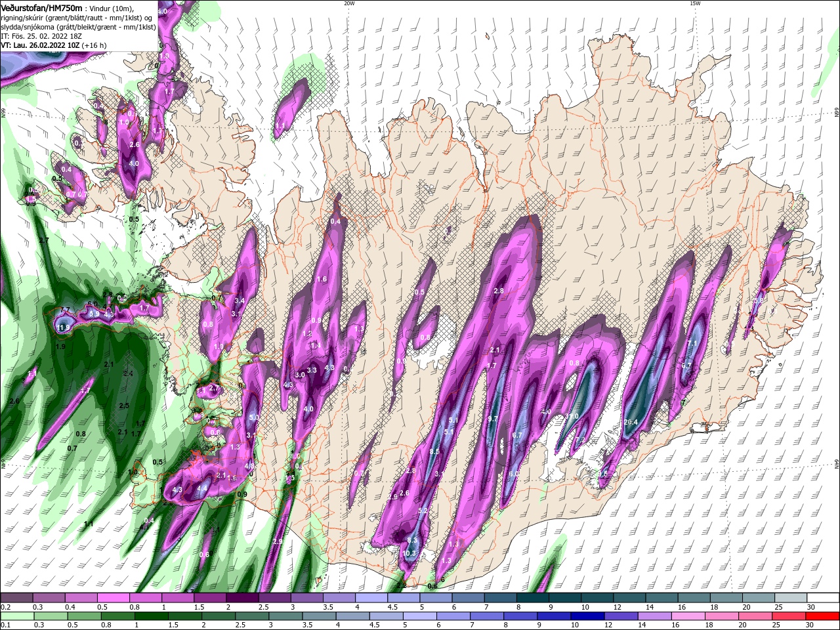Viewport: 840px width, 630px height.
Task: Click the 3.4 value in west Iceland
Action: tap(240, 301)
